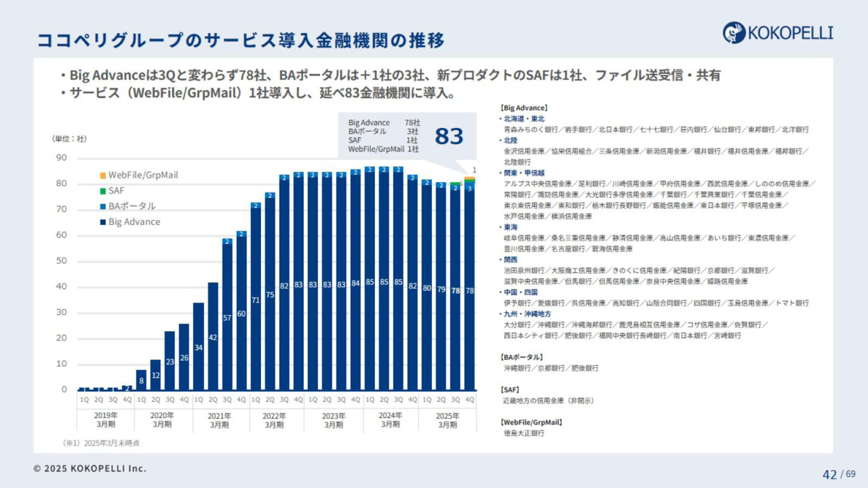Click bank name 伊予銀行
This screenshot has height=488, width=868.
click(517, 303)
